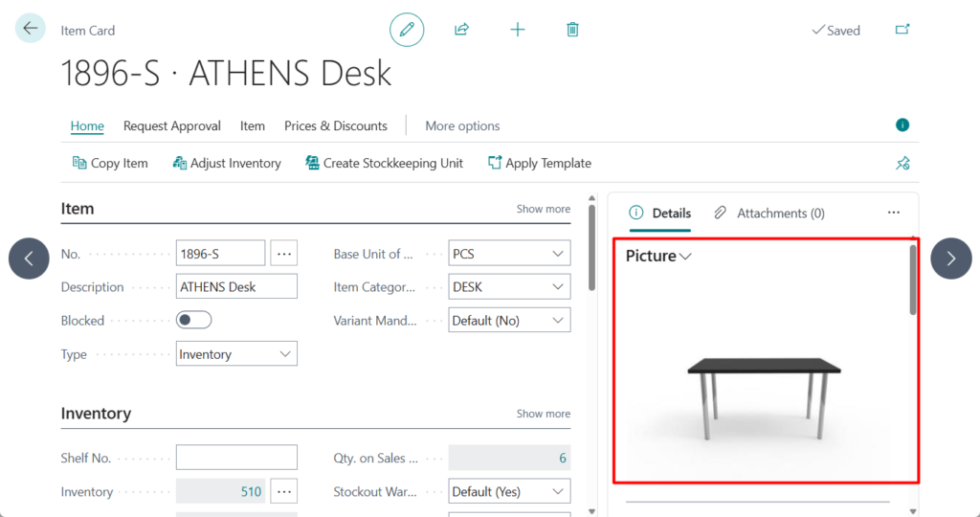Click Show more in Inventory section

tap(543, 414)
